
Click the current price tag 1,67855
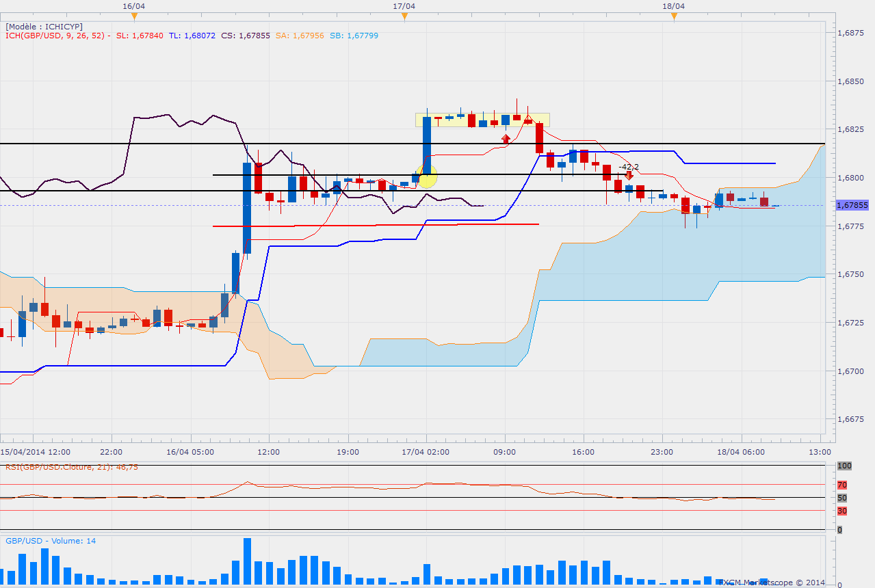pos(852,205)
